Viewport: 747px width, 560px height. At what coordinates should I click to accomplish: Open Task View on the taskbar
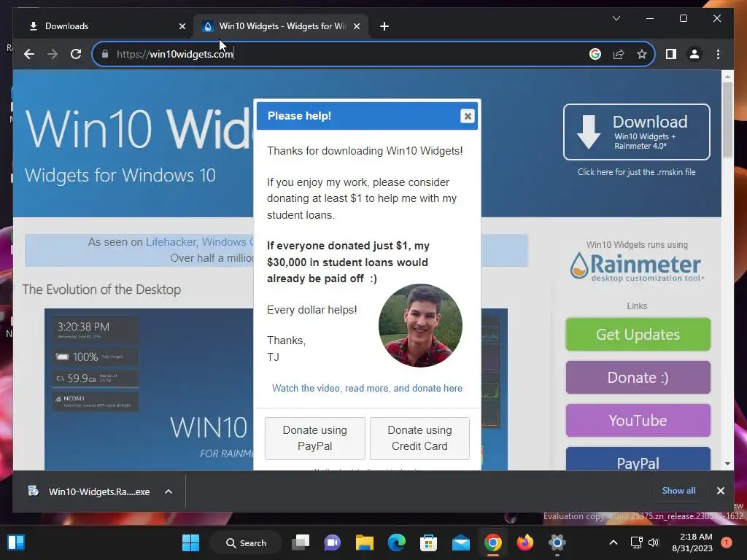pos(301,542)
